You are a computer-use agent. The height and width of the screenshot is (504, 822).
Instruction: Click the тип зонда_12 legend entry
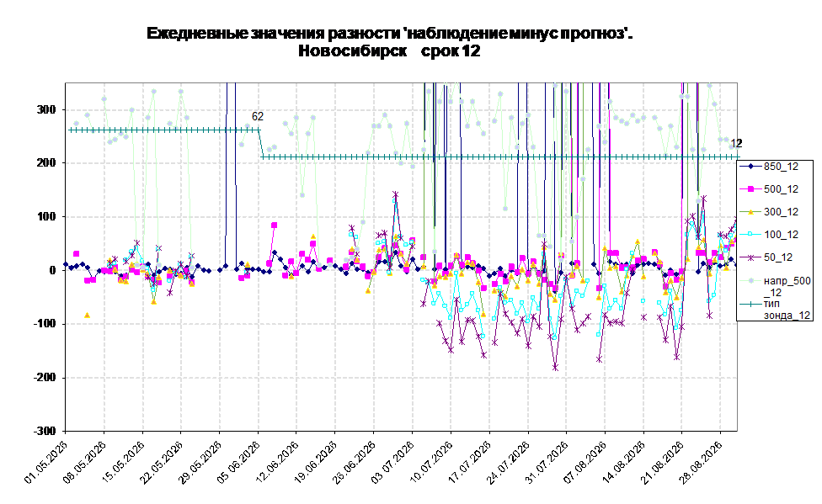(775, 309)
